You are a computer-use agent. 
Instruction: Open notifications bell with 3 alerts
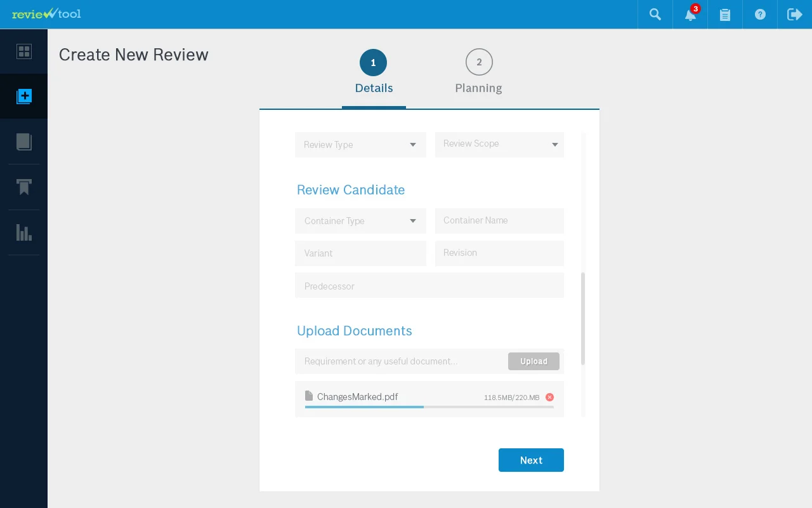[x=691, y=14]
